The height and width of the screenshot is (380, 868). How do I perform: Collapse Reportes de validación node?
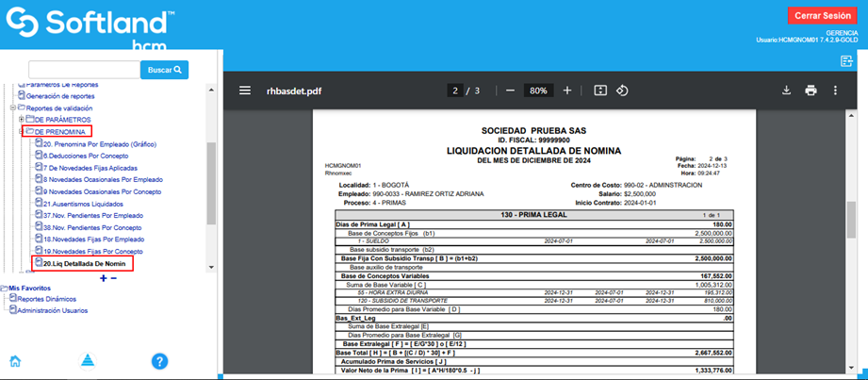[13, 108]
